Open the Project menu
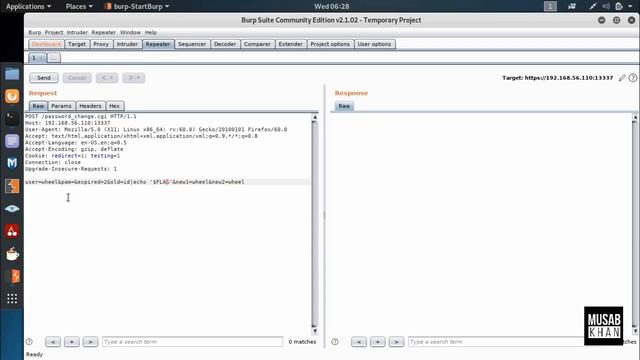The image size is (640, 360). point(54,32)
